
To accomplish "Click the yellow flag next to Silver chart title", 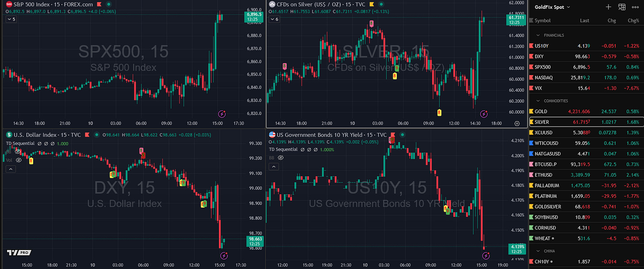I will coord(372,4).
